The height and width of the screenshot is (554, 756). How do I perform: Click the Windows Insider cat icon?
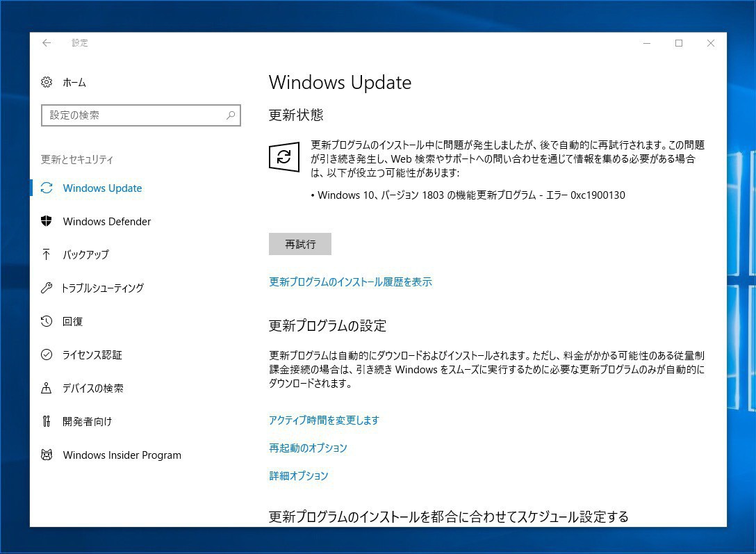47,455
